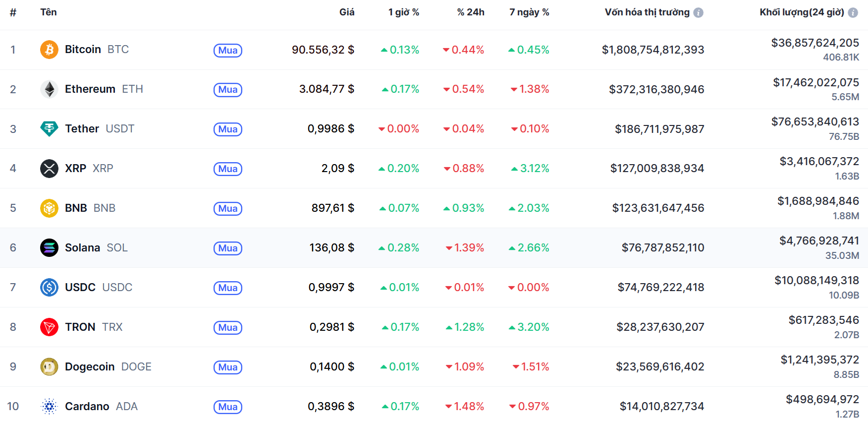The height and width of the screenshot is (424, 868).
Task: Click the BNB logo icon
Action: point(49,208)
